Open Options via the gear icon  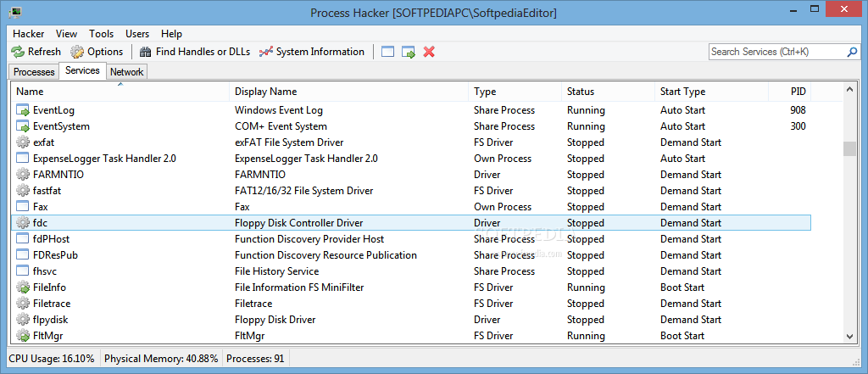pyautogui.click(x=77, y=52)
